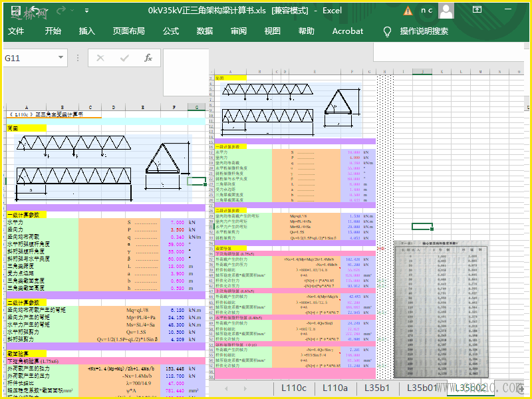Click the minimize window button

click(508, 9)
